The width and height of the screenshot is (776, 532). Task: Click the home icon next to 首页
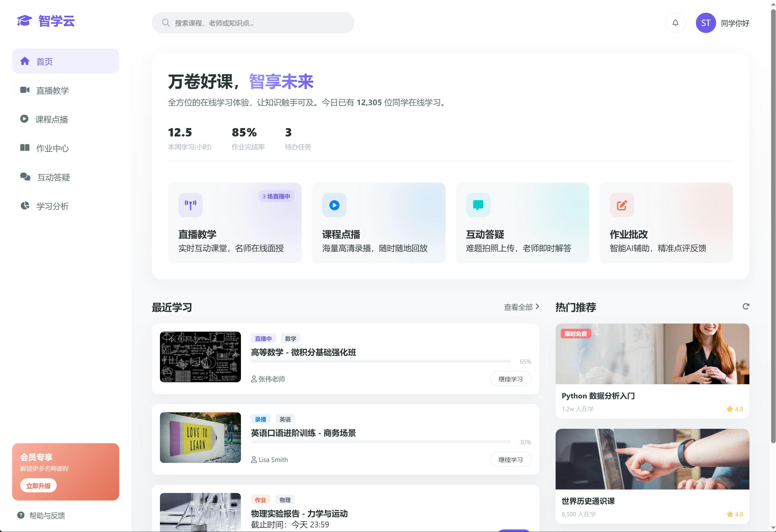[25, 61]
